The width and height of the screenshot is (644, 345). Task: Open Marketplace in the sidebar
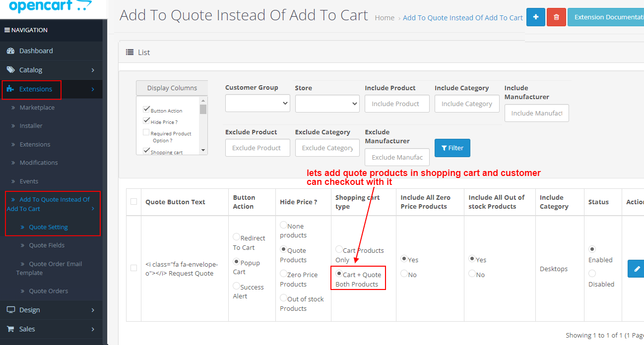37,108
